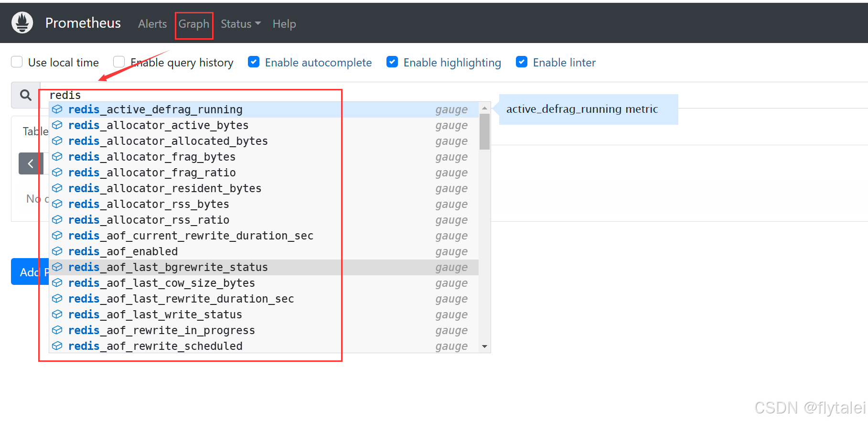Turn off the Enable linter checkbox

point(522,62)
